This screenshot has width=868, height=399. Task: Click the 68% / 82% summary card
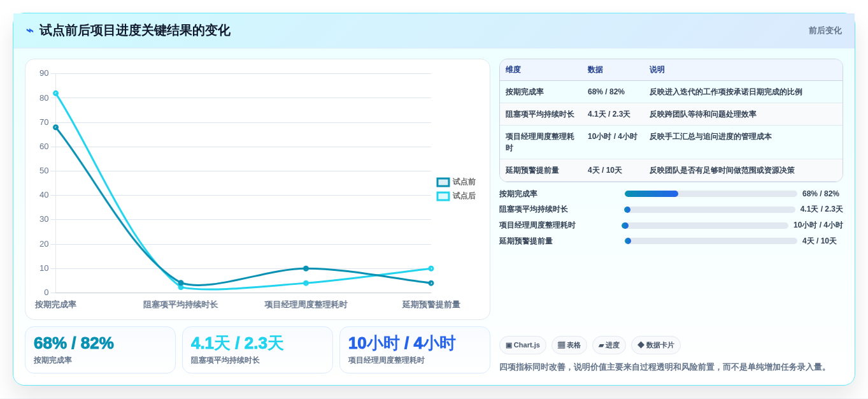point(100,350)
